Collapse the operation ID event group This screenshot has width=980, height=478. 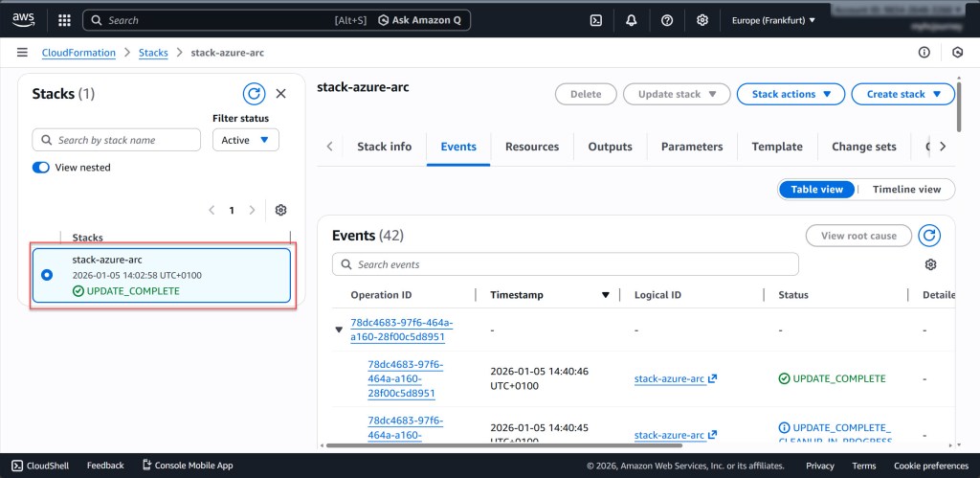[x=338, y=330]
